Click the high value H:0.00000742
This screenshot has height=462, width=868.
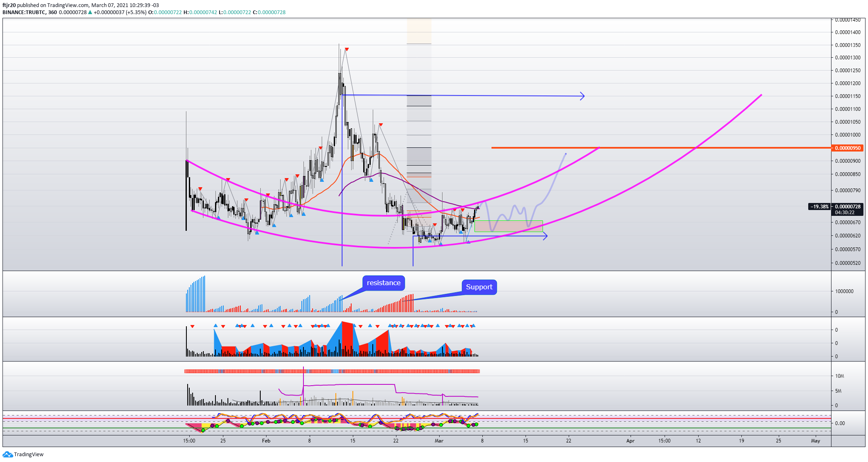pos(200,12)
